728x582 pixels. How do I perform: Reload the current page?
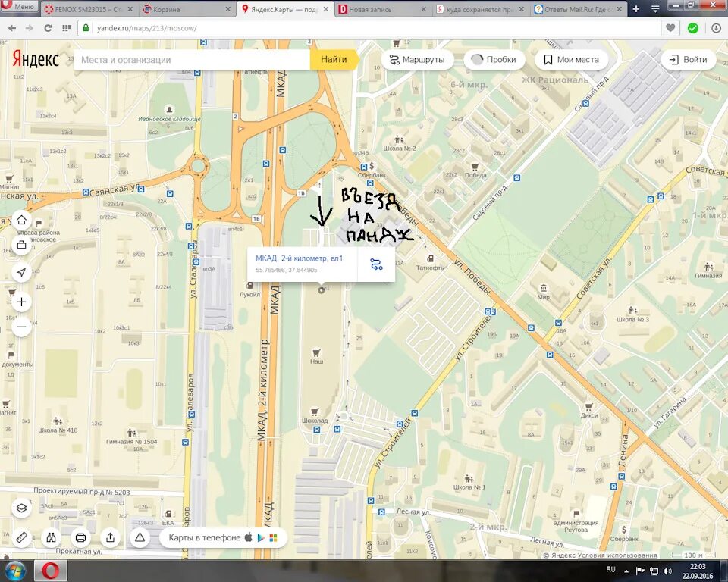tap(47, 28)
